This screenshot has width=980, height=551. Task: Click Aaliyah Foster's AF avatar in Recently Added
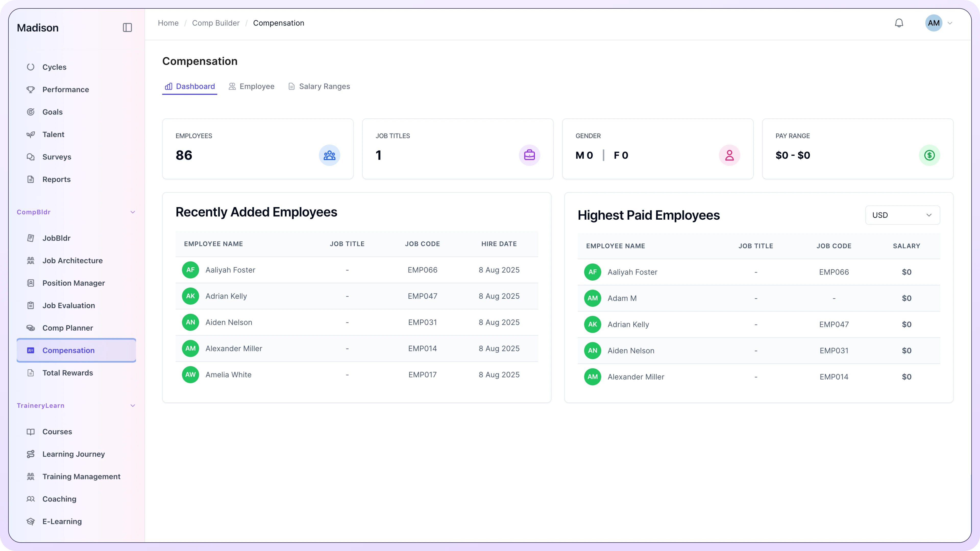pyautogui.click(x=190, y=270)
